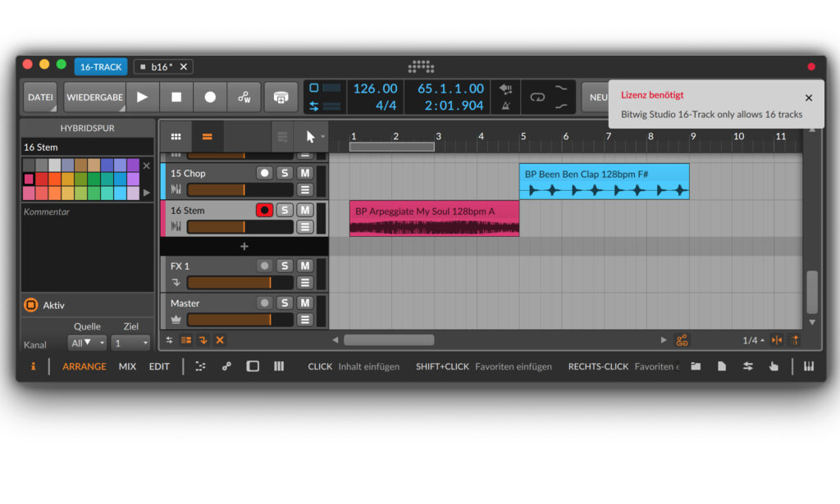
Task: Show the clip launcher with the grid icon
Action: click(176, 136)
